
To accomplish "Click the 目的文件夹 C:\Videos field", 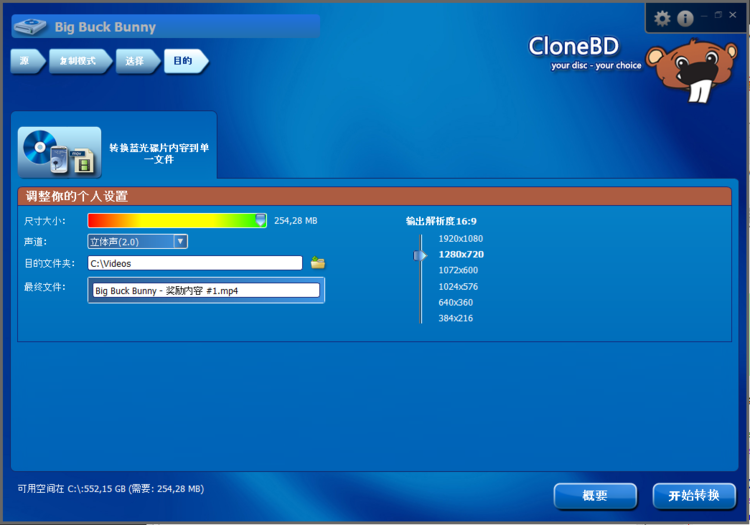I will pyautogui.click(x=195, y=263).
